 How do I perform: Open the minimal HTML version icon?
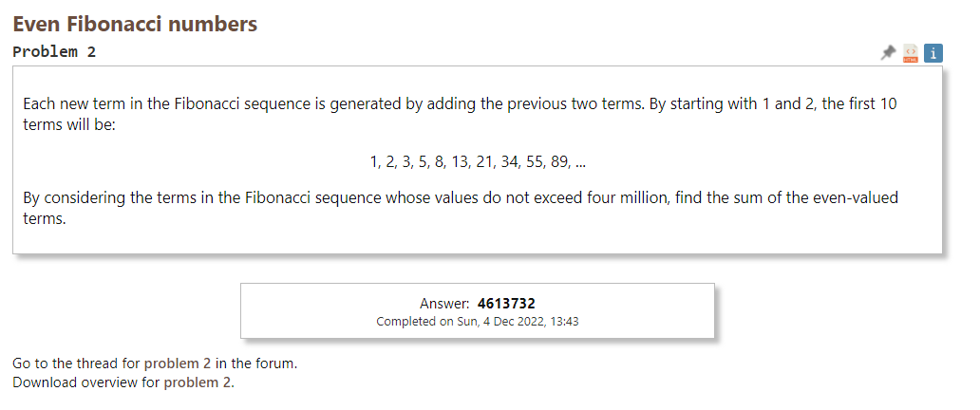coord(911,53)
